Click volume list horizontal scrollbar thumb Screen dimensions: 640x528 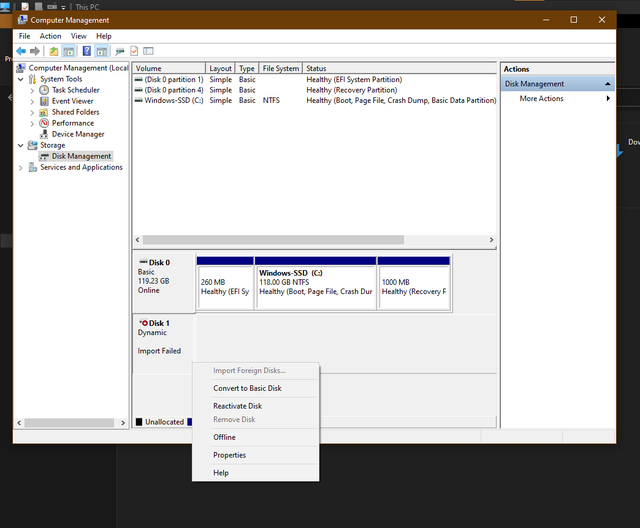[273, 240]
